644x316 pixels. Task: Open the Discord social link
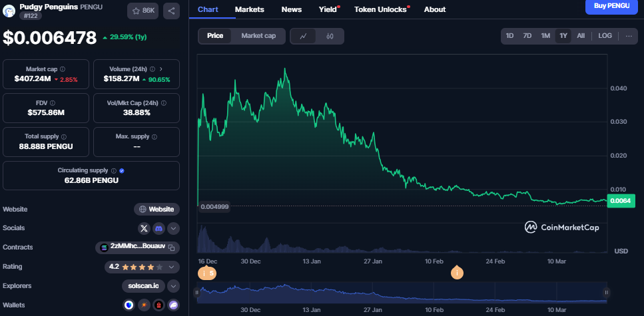(159, 229)
